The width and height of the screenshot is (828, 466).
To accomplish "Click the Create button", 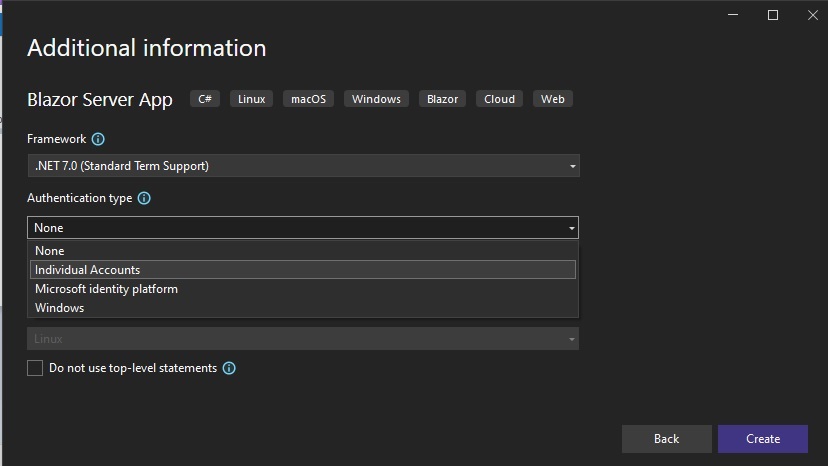I will 763,439.
